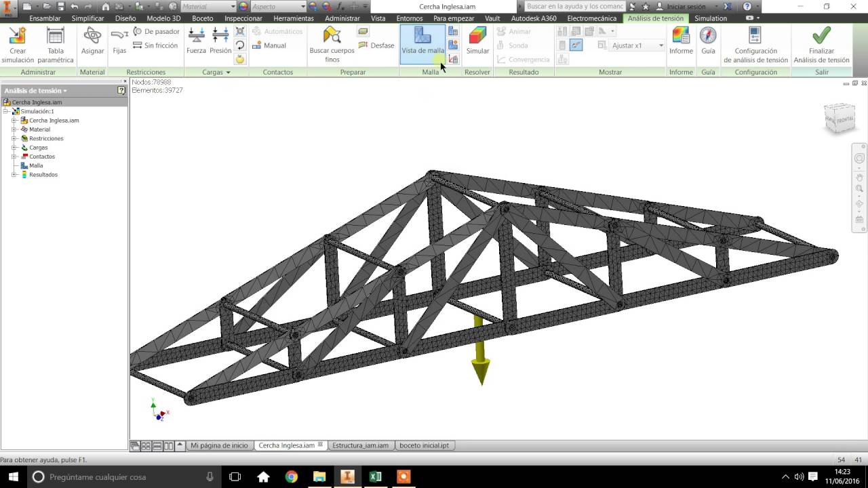Screen dimensions: 868x488
Task: Choose the Sin fricción constraint
Action: tap(155, 45)
